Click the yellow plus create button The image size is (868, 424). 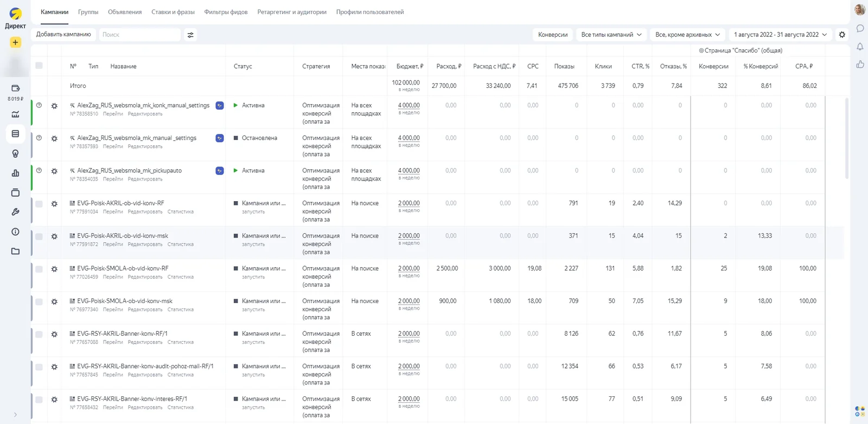coord(15,42)
